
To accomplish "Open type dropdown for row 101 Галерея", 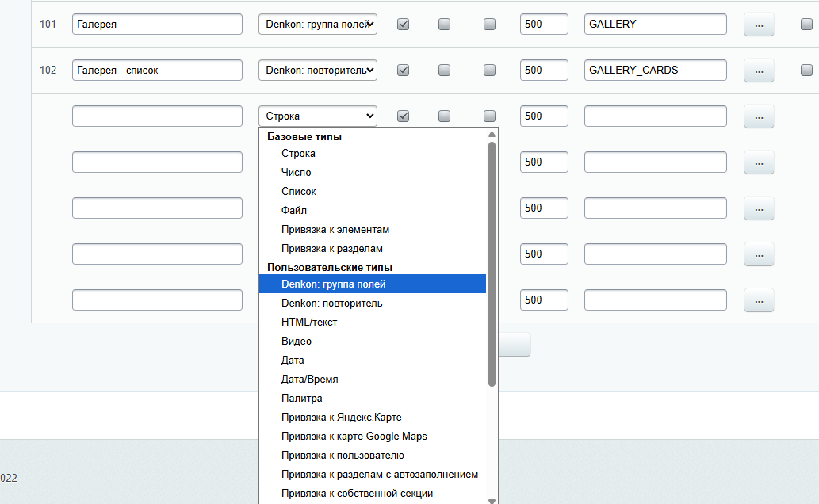I will [x=318, y=24].
